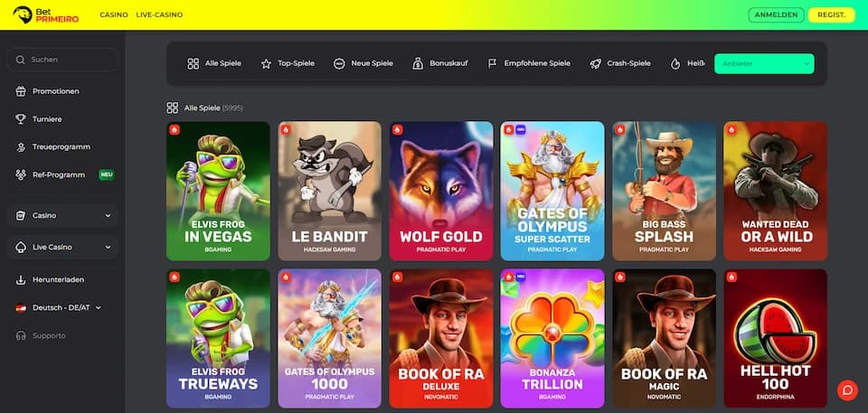This screenshot has height=413, width=868.
Task: Click the search magnifier icon
Action: point(21,60)
